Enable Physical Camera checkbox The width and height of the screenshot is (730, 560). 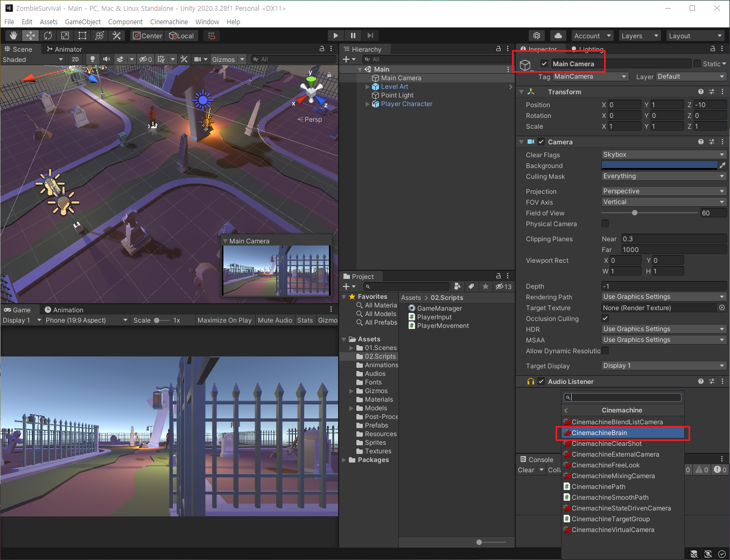(x=605, y=223)
